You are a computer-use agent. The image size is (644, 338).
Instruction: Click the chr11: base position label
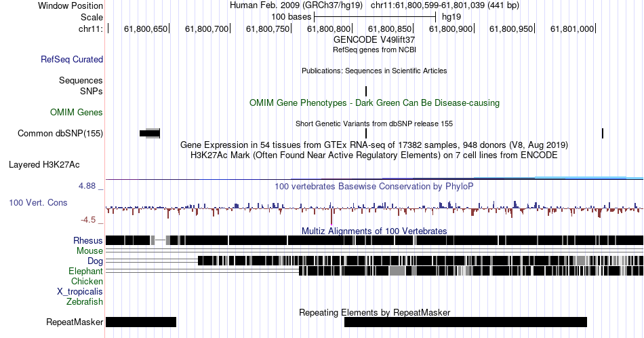(91, 29)
